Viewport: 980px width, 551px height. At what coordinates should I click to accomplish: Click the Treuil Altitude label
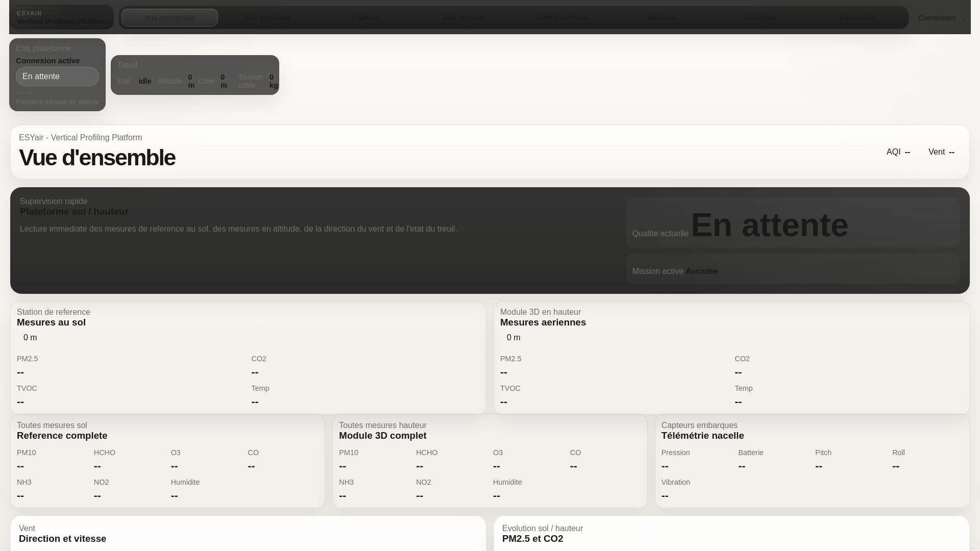tap(169, 81)
